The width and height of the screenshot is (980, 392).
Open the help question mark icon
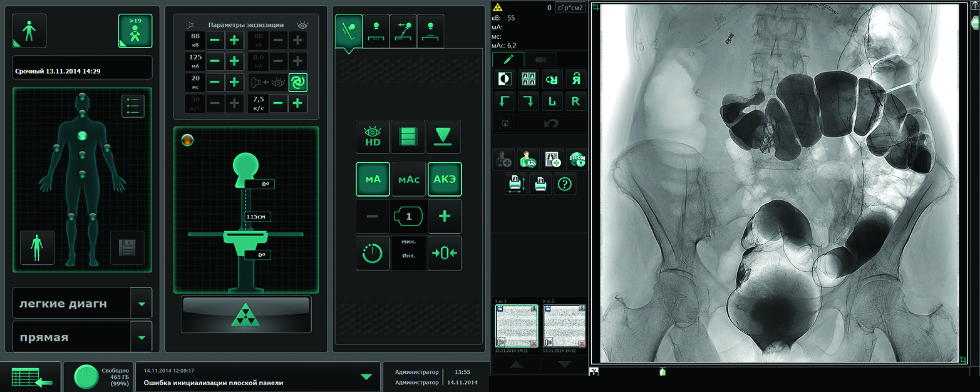pyautogui.click(x=565, y=184)
